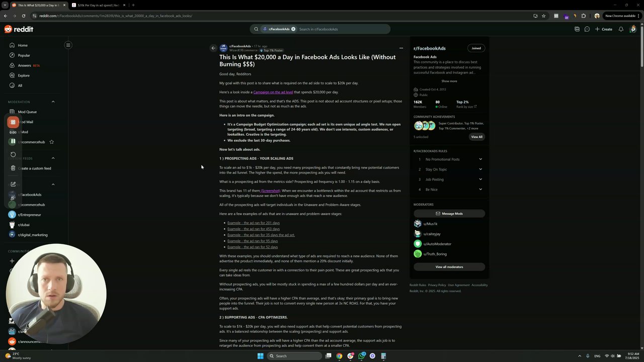The width and height of the screenshot is (644, 362).
Task: Reload the page in Chrome
Action: point(23,16)
